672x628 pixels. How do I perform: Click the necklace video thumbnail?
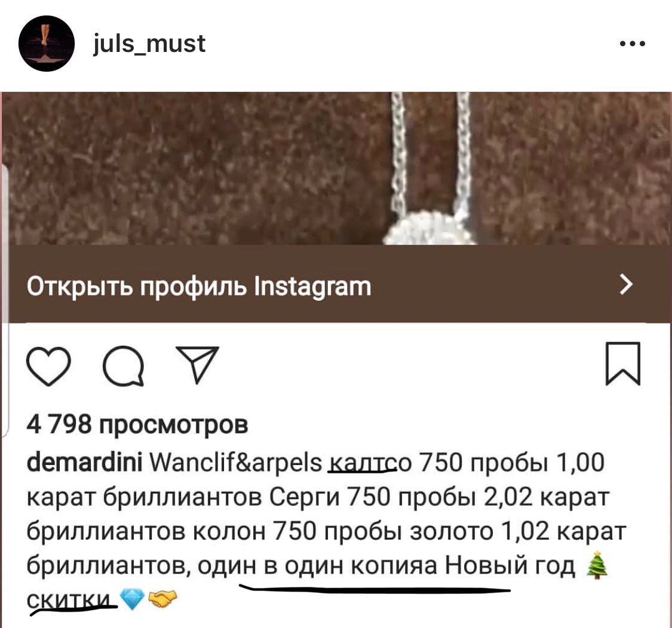(336, 168)
